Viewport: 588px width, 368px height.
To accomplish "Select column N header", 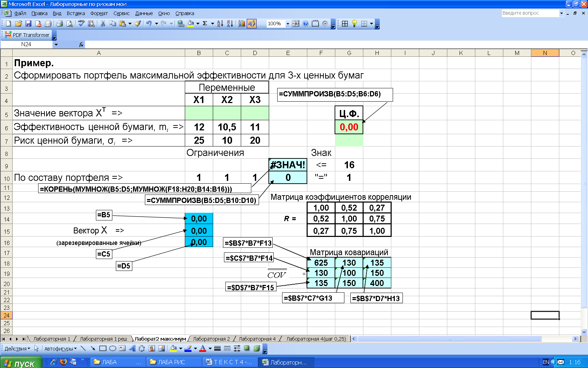I will pyautogui.click(x=545, y=53).
